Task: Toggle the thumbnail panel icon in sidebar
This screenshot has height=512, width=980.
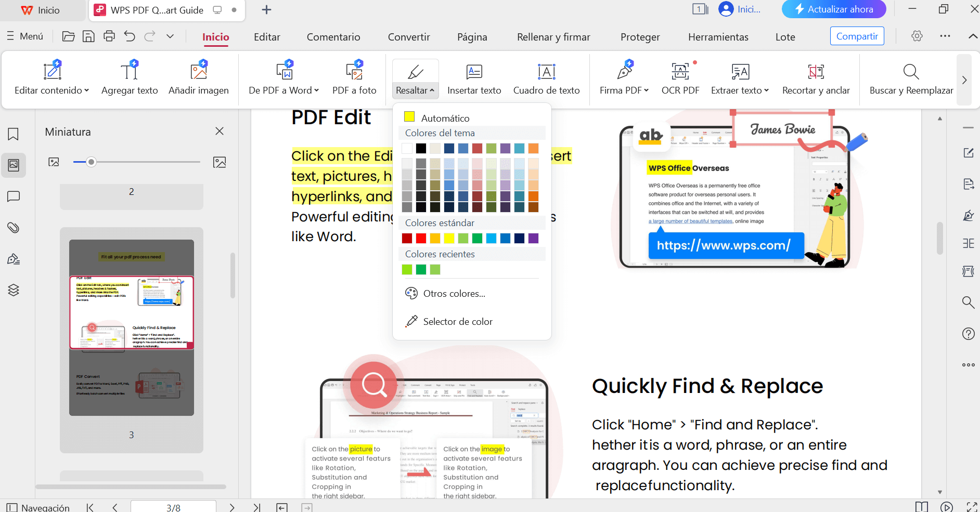Action: point(14,165)
